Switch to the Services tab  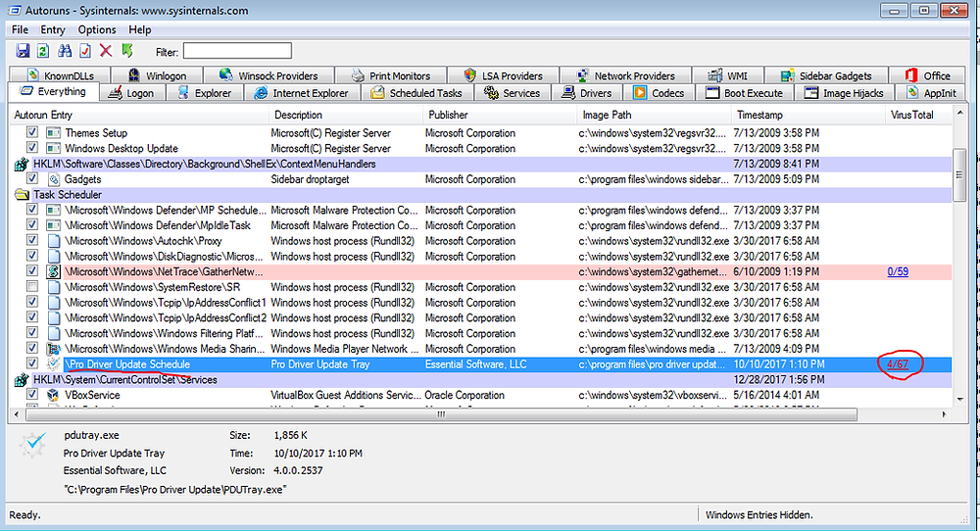[x=513, y=93]
